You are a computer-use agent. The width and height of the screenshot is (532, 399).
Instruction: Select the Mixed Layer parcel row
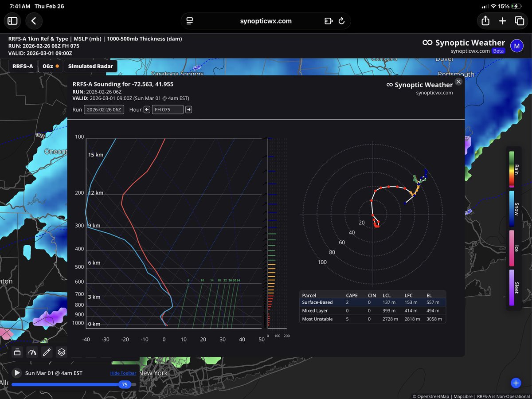point(372,311)
